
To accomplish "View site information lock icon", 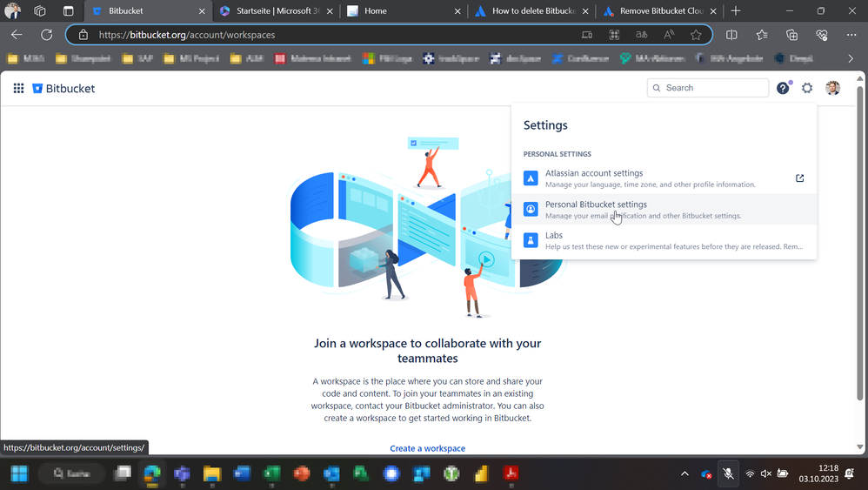I will 83,35.
